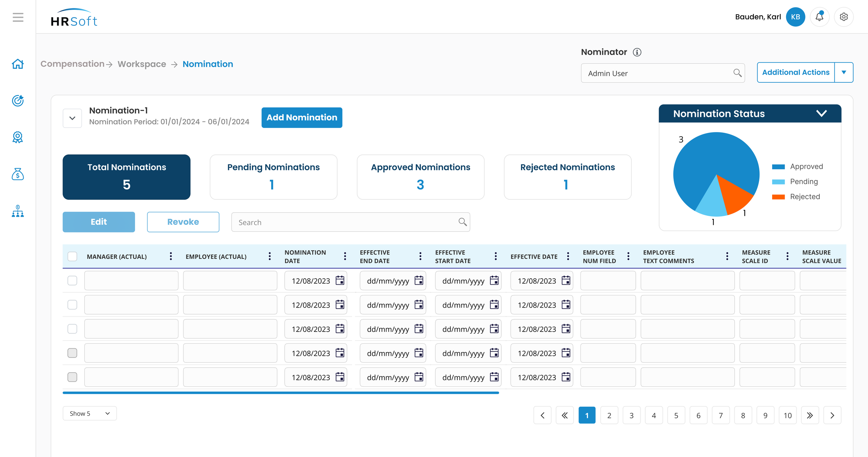Image resolution: width=868 pixels, height=457 pixels.
Task: Check the last nomination row checkbox
Action: 72,377
